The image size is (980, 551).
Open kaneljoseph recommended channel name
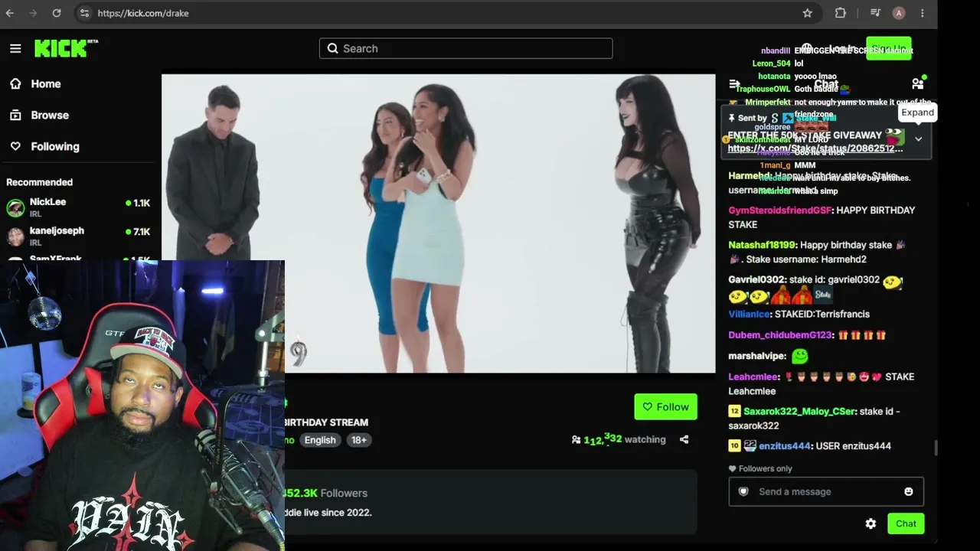pyautogui.click(x=57, y=230)
